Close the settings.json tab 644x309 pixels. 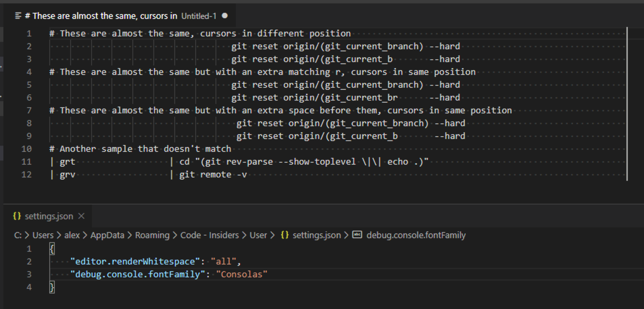pyautogui.click(x=81, y=216)
